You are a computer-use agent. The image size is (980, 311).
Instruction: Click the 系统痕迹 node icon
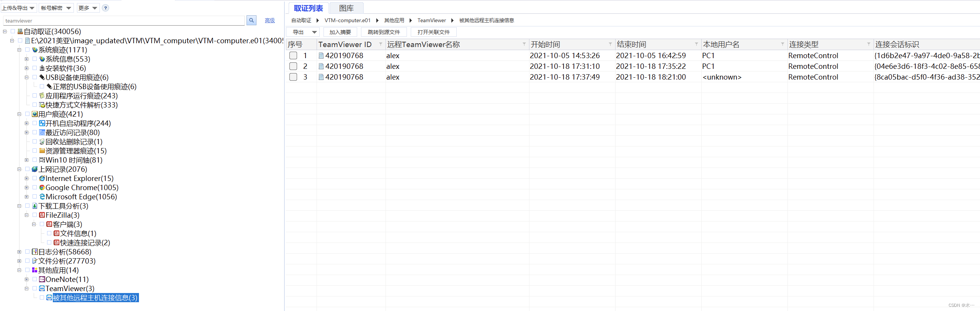(35, 50)
